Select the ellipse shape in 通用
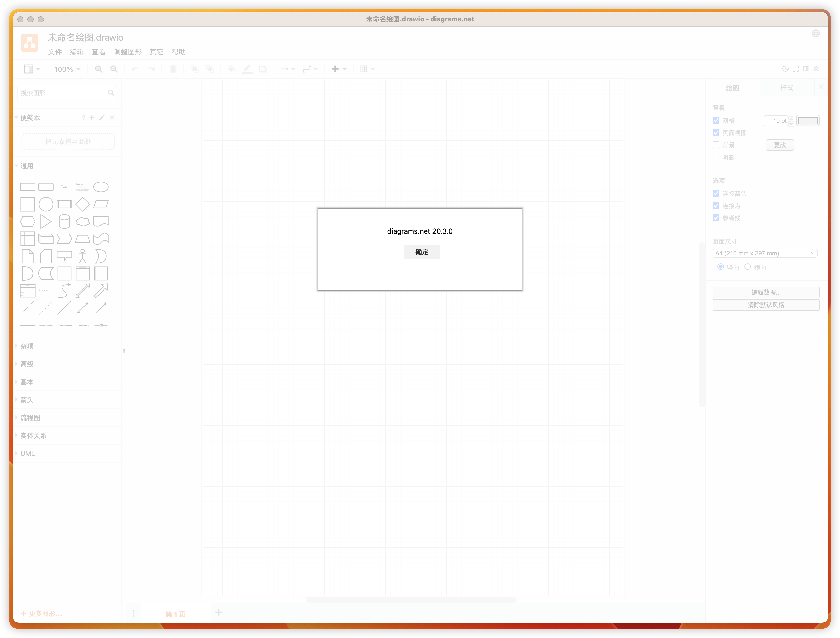 click(x=101, y=187)
